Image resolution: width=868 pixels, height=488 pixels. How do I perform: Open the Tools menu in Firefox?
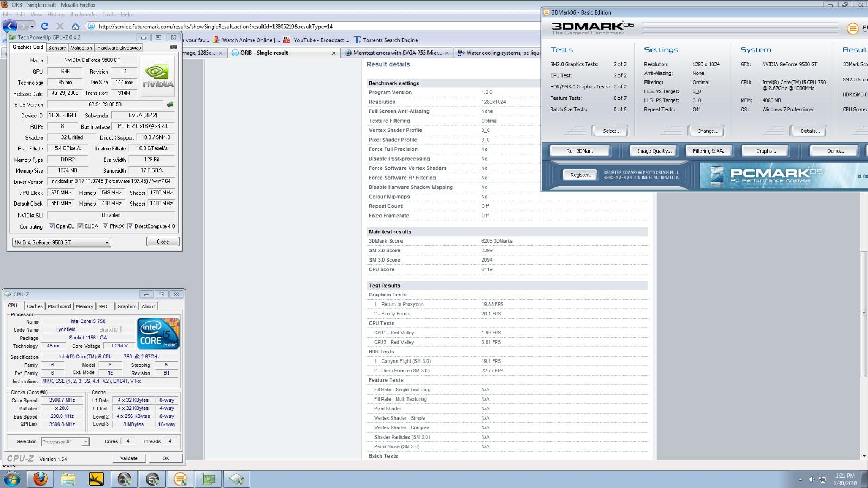pos(108,14)
